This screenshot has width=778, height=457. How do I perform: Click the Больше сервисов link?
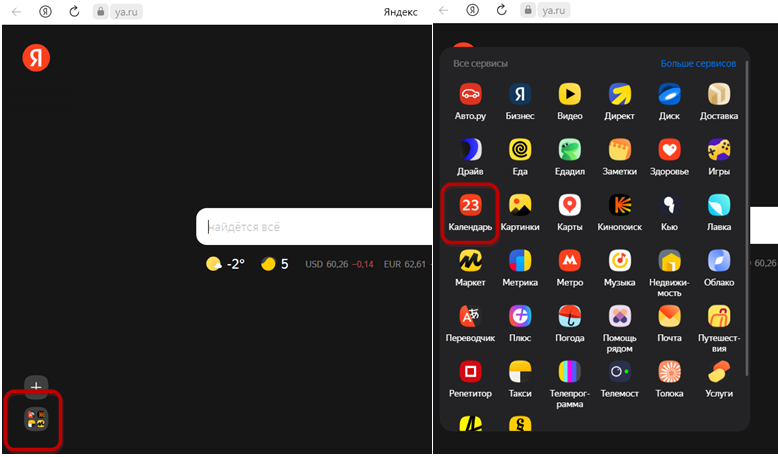pos(698,64)
